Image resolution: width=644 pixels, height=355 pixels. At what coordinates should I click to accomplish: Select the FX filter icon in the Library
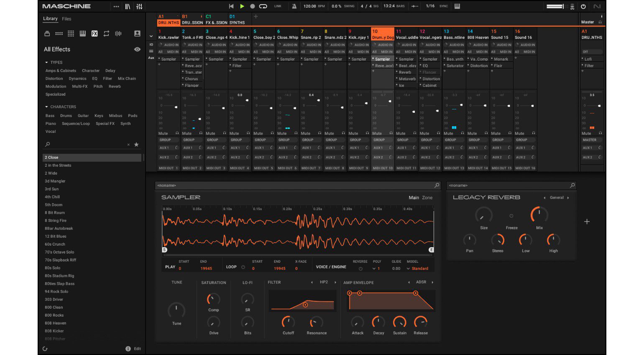[x=95, y=33]
